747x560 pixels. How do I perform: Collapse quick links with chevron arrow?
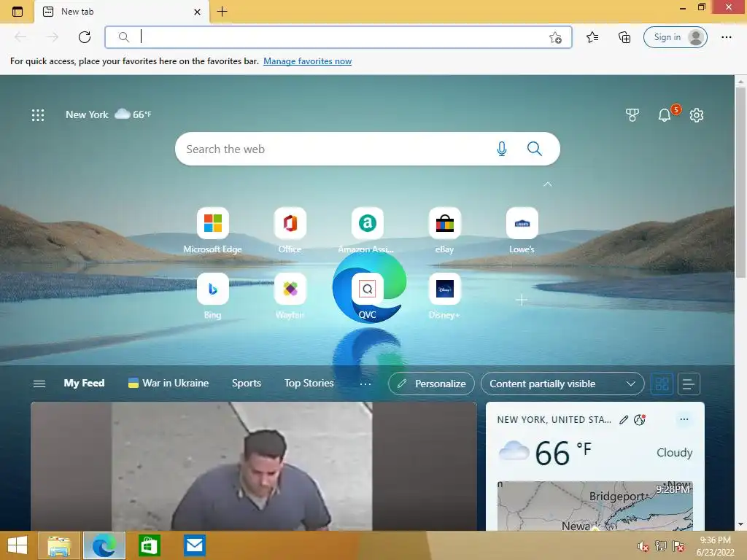[x=548, y=184]
